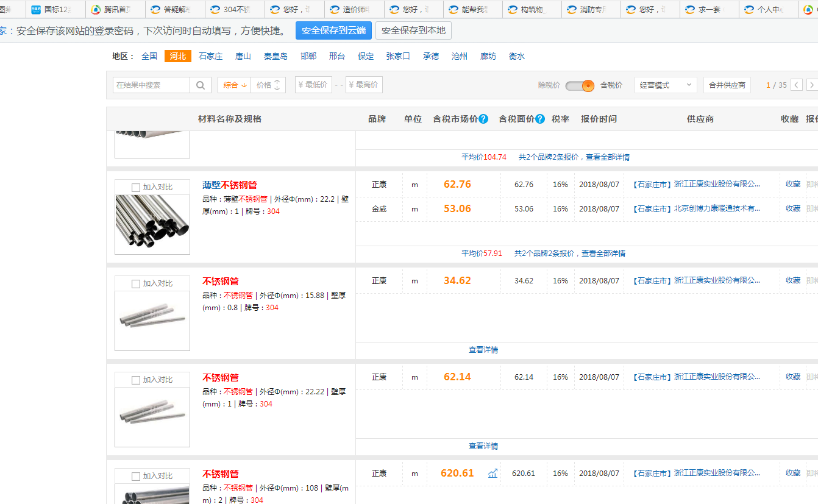The image size is (818, 504).
Task: Filter by city 邢台
Action: pos(337,56)
